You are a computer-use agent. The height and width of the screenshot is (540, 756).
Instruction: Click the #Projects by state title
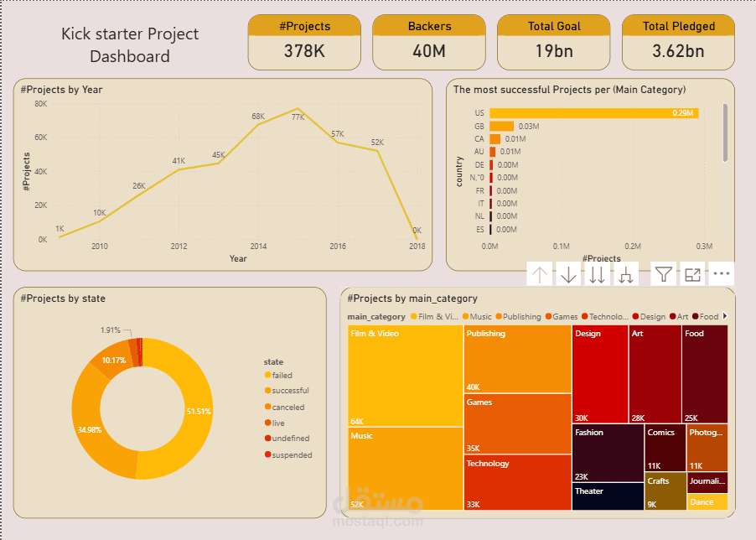click(x=63, y=299)
